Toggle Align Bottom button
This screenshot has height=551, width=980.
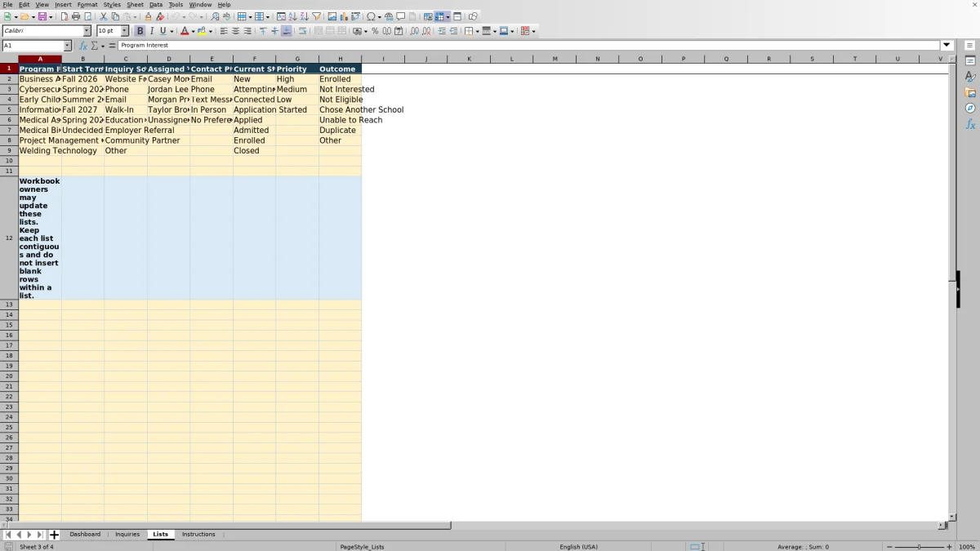tap(286, 31)
